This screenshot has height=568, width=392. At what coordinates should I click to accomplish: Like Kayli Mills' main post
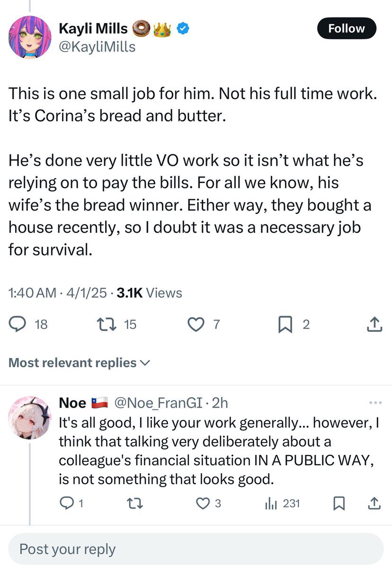204,324
